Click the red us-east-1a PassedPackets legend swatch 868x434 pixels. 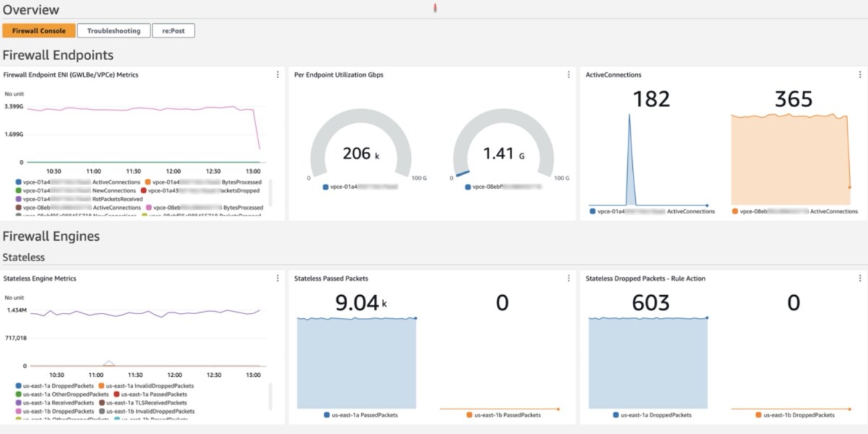point(116,395)
